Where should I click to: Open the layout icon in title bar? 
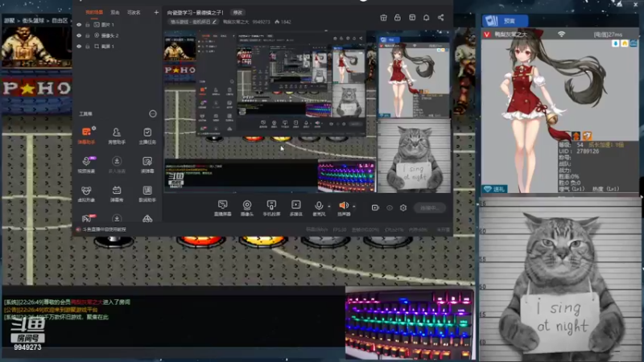point(412,18)
